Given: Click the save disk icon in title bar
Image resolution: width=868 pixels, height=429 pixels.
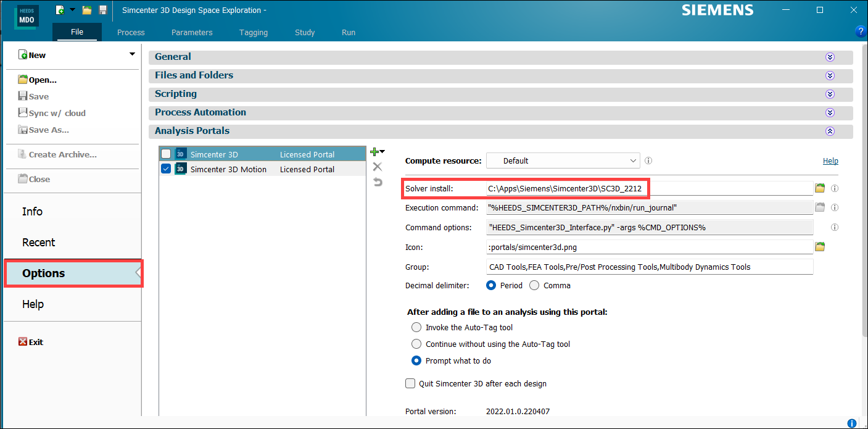Looking at the screenshot, I should click(102, 10).
